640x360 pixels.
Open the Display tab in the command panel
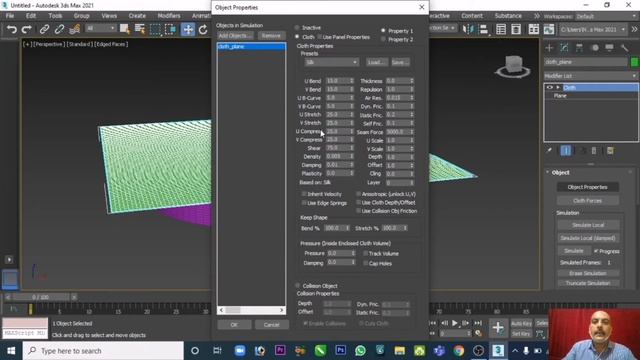(609, 48)
